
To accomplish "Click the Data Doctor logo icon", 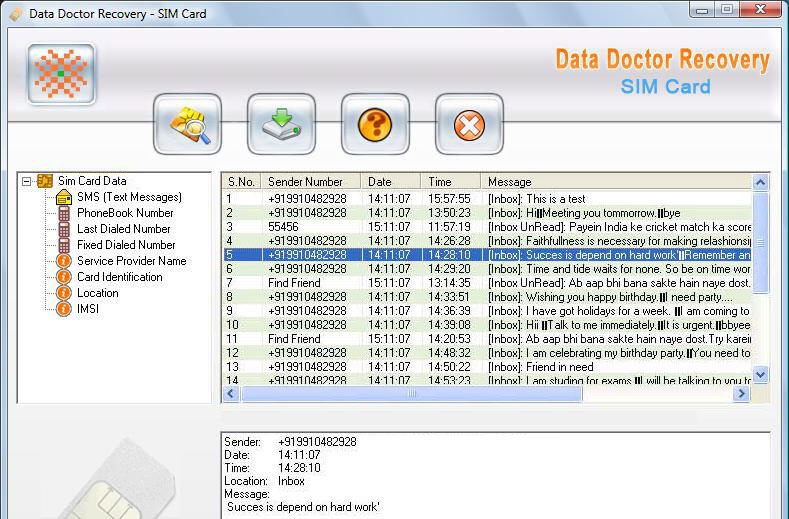I will [61, 73].
